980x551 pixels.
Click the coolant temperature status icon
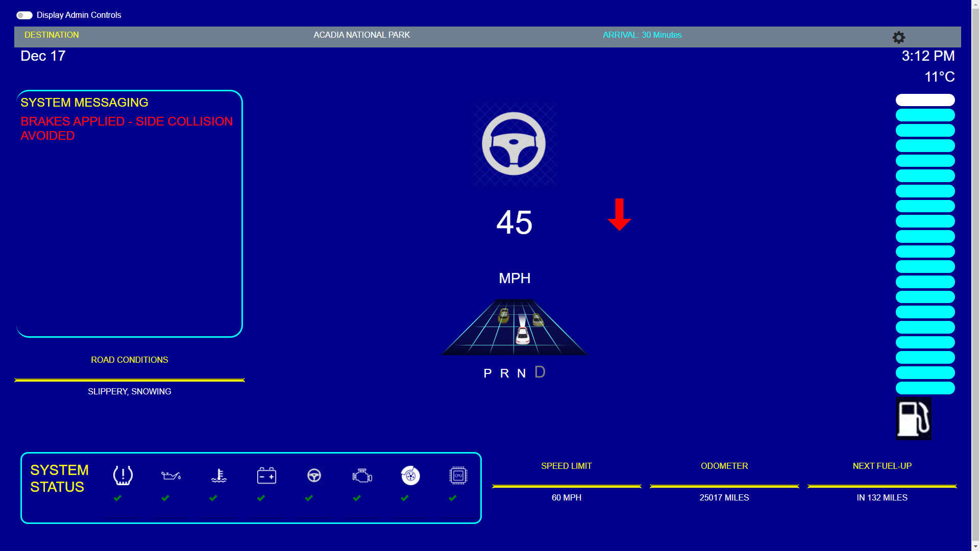218,475
